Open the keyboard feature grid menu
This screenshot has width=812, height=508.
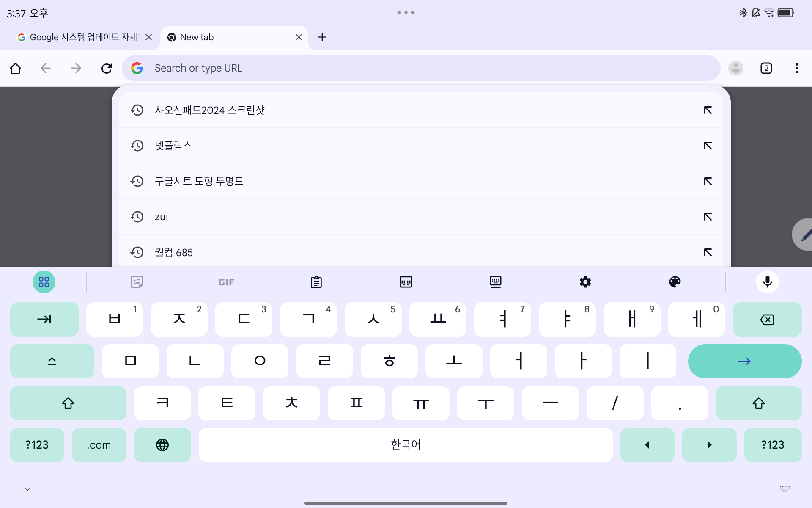[44, 282]
